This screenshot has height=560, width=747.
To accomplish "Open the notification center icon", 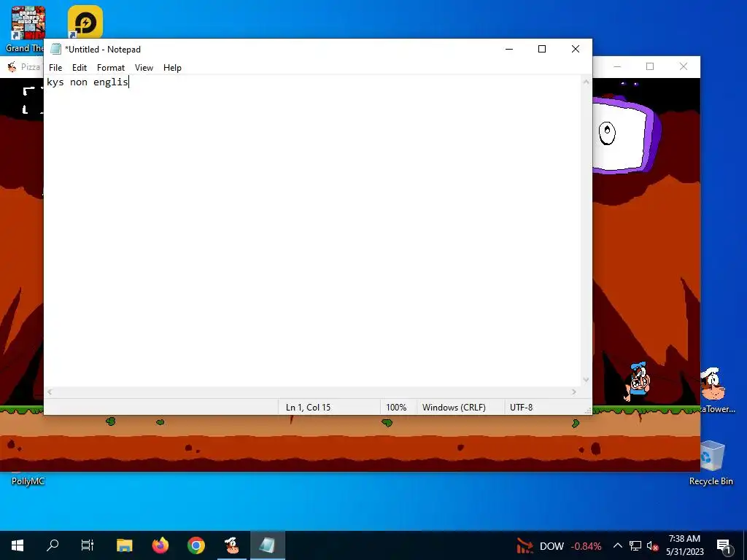I will 723,546.
